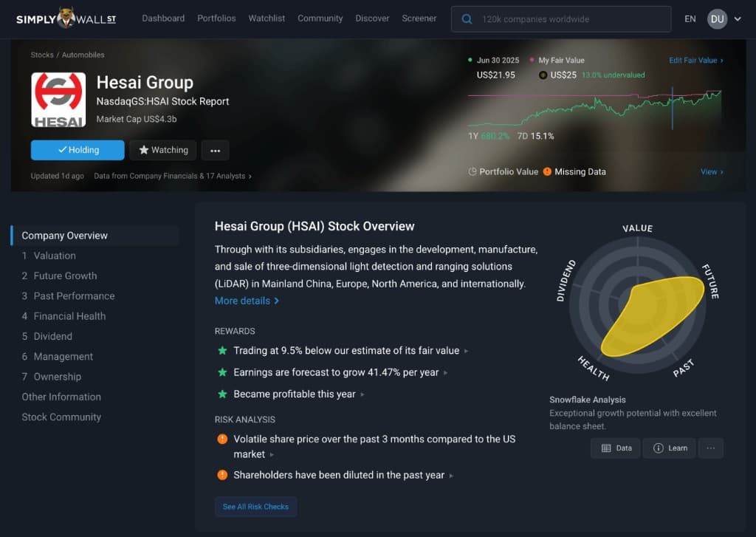This screenshot has width=756, height=537.
Task: Go to Financial Health section
Action: pyautogui.click(x=63, y=316)
